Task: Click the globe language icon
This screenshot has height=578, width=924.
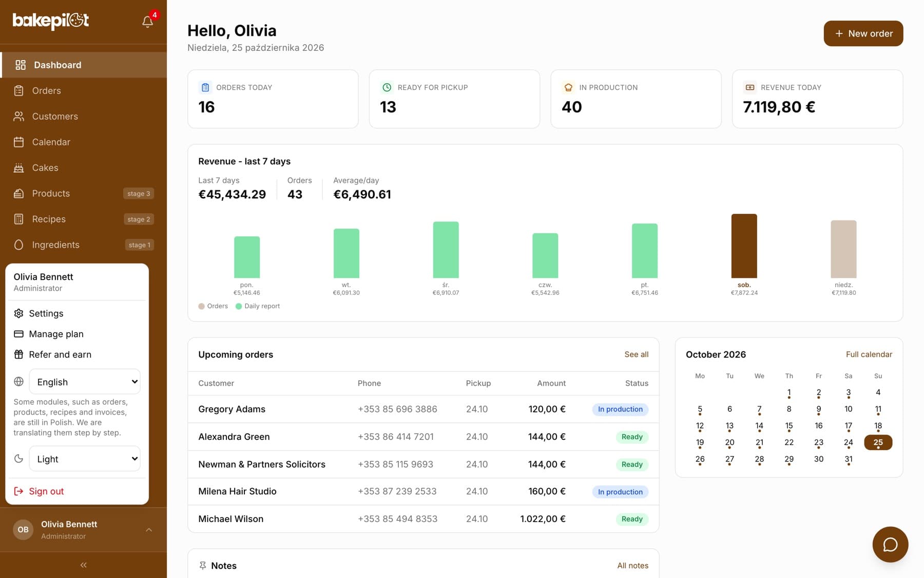Action: [x=18, y=381]
